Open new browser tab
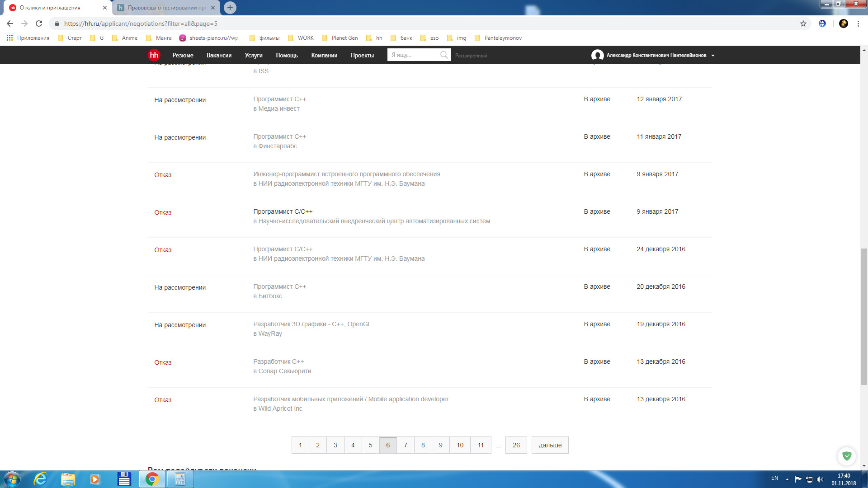868x488 pixels. [230, 8]
